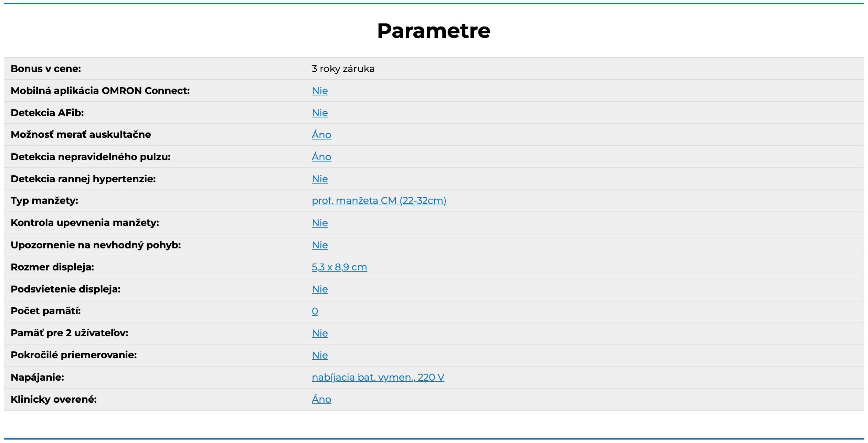
Task: Click Áno next to Klinicky overené
Action: click(321, 399)
